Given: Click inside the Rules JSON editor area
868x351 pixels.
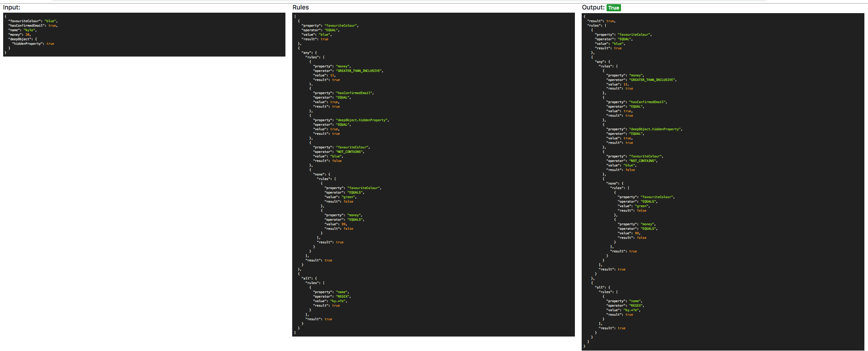Looking at the screenshot, I should point(433,175).
